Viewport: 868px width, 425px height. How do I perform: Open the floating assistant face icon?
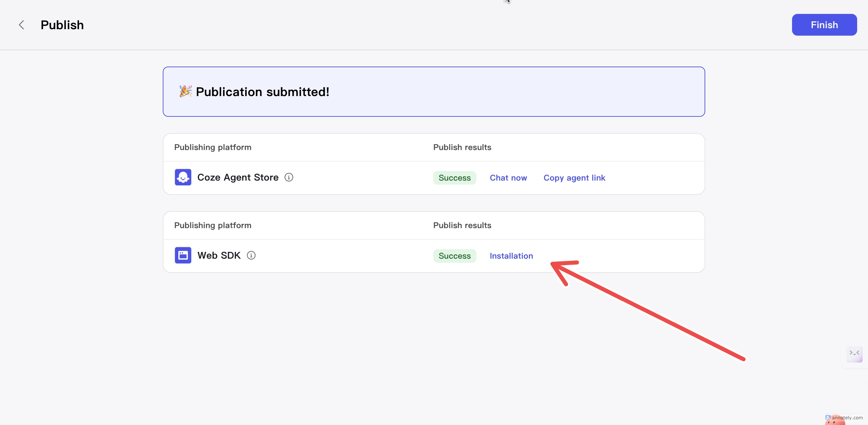pyautogui.click(x=854, y=354)
